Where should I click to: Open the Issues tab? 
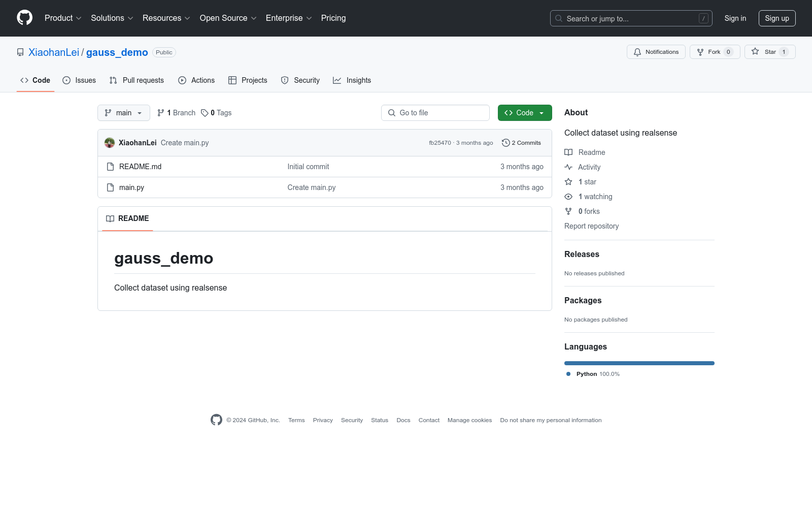coord(79,80)
